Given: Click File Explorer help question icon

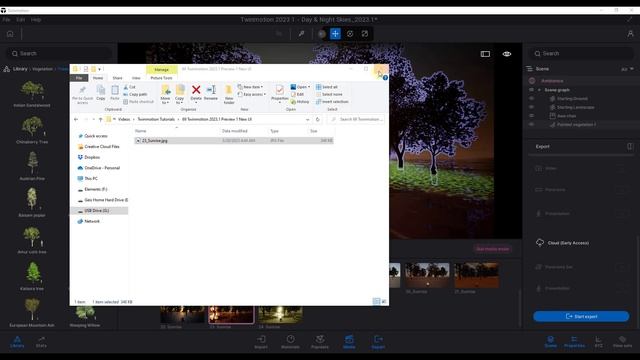Looking at the screenshot, I should [385, 78].
